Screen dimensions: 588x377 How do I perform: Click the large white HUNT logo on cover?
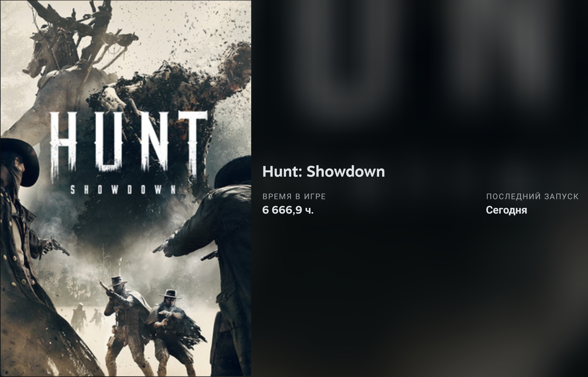tap(128, 143)
